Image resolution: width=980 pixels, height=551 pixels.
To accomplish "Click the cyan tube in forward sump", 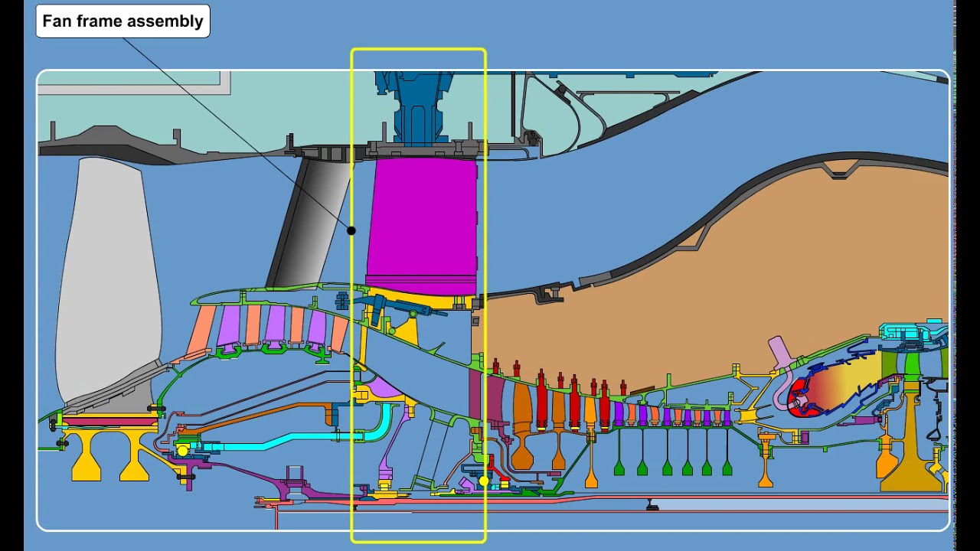I will (299, 436).
